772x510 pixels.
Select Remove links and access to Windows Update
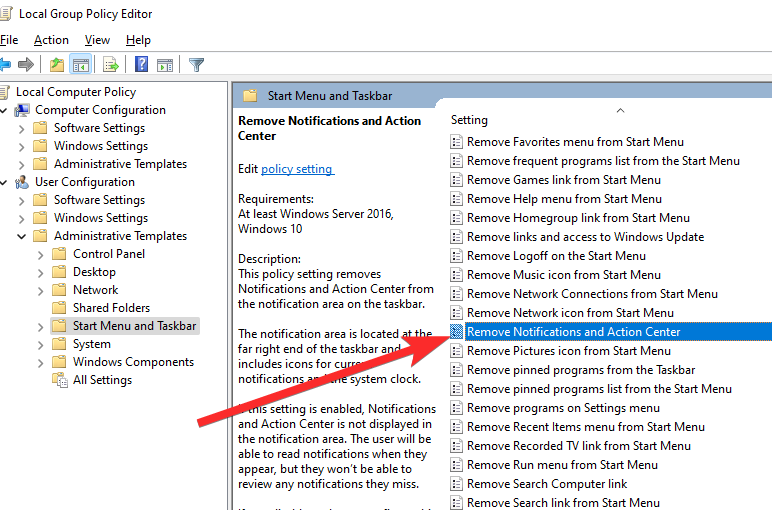pyautogui.click(x=585, y=237)
